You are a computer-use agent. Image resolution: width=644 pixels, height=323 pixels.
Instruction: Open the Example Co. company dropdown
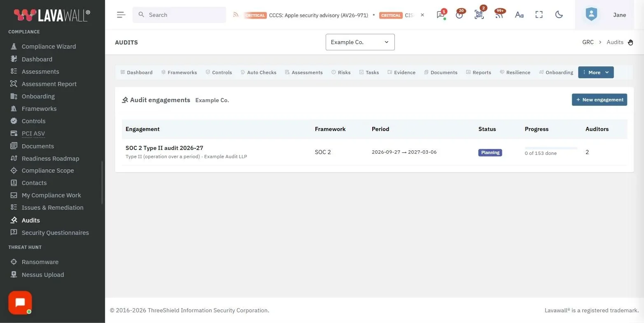coord(360,42)
